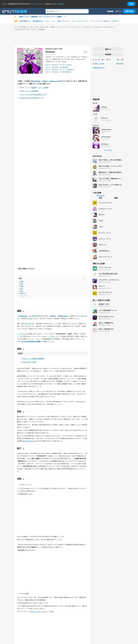This screenshot has width=138, height=644.
Task: Open デクロ popular article icon
Action: coord(95,221)
